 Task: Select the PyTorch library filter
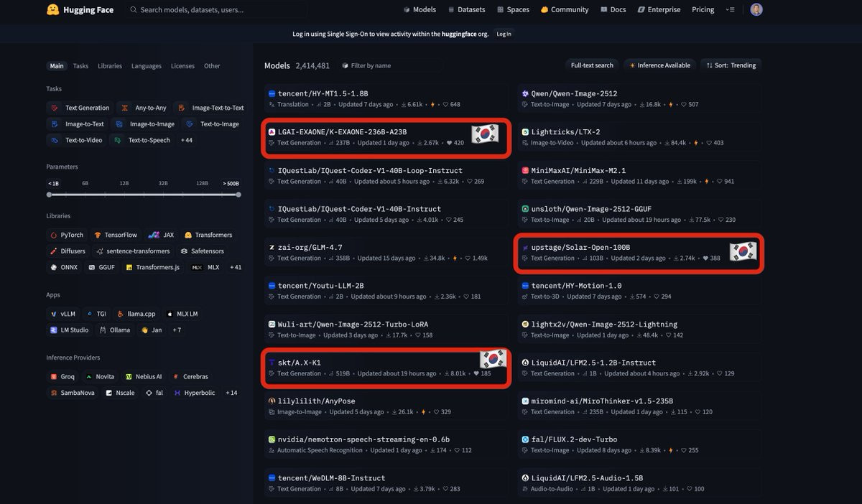click(67, 235)
